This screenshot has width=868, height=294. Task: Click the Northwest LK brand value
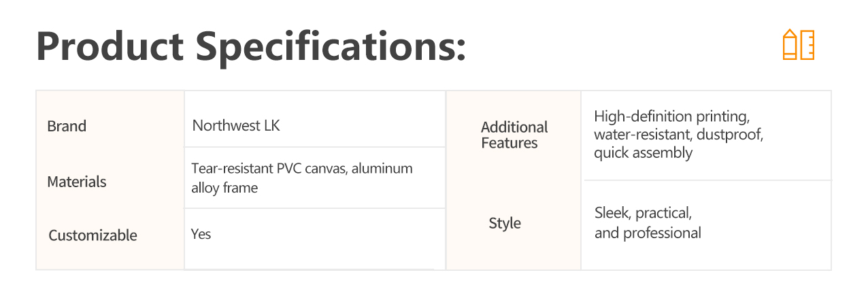(236, 126)
